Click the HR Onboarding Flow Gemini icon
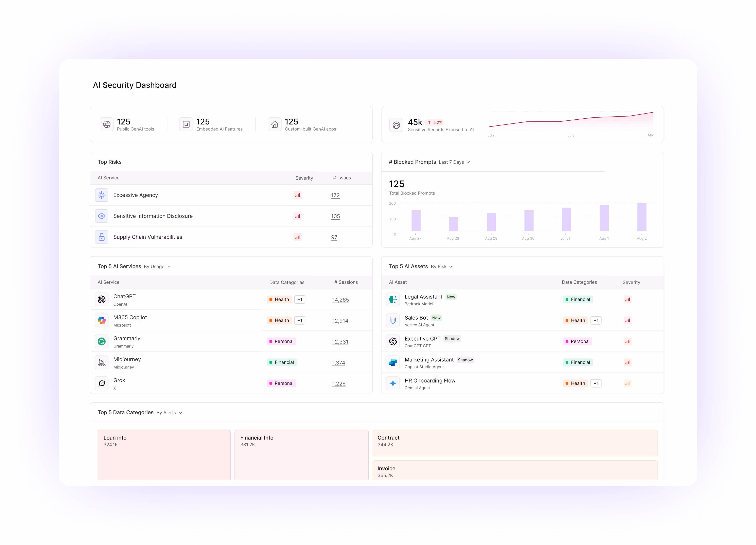The width and height of the screenshot is (756, 545). click(x=393, y=384)
